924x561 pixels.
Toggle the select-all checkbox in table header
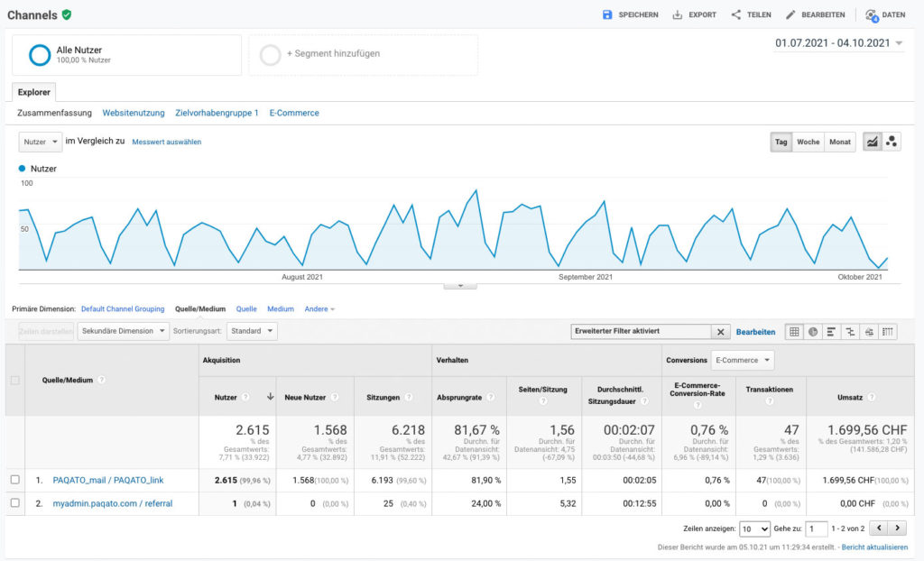14,380
